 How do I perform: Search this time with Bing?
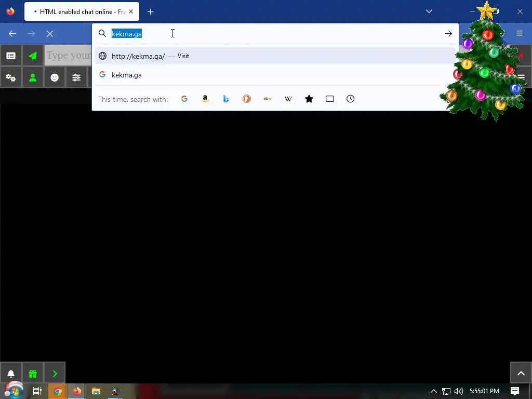click(x=226, y=99)
